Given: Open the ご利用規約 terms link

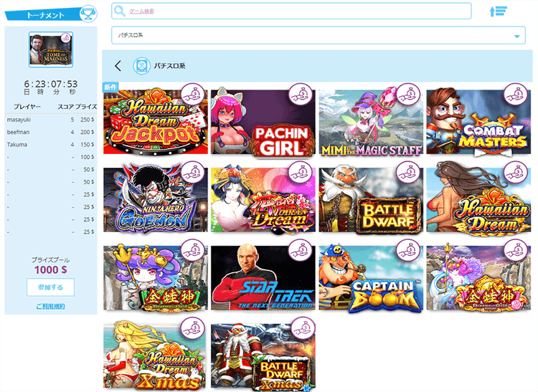Looking at the screenshot, I should (x=50, y=306).
